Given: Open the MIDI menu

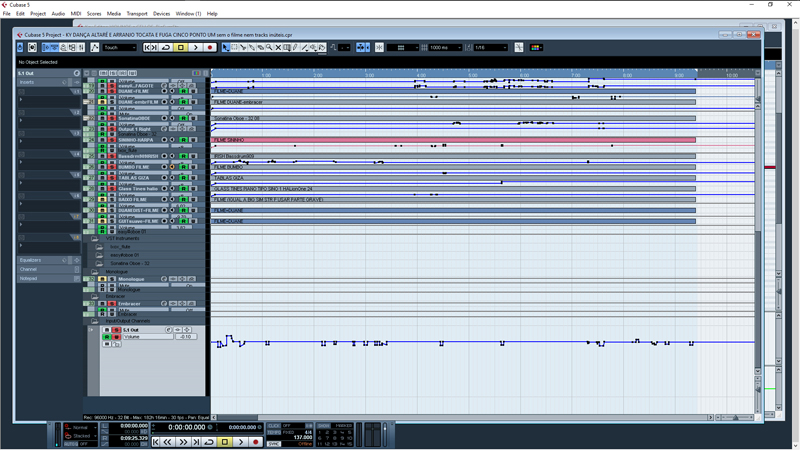Looking at the screenshot, I should 76,14.
